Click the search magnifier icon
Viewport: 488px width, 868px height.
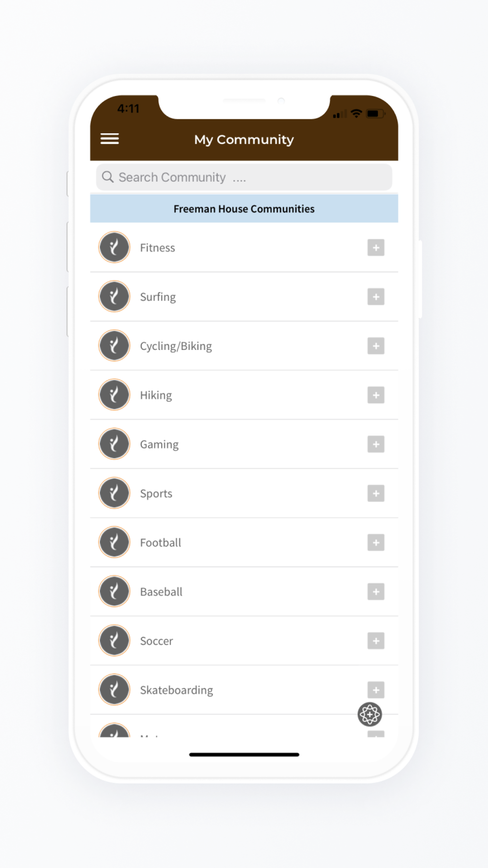108,177
